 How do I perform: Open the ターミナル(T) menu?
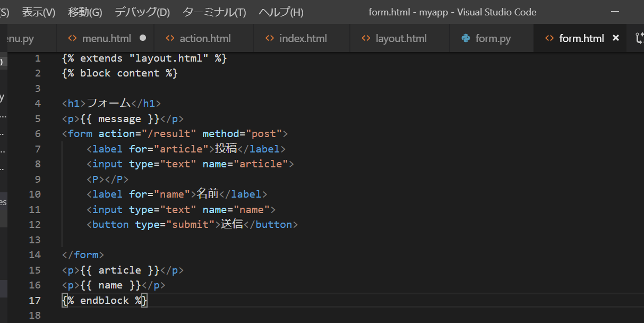pyautogui.click(x=214, y=12)
